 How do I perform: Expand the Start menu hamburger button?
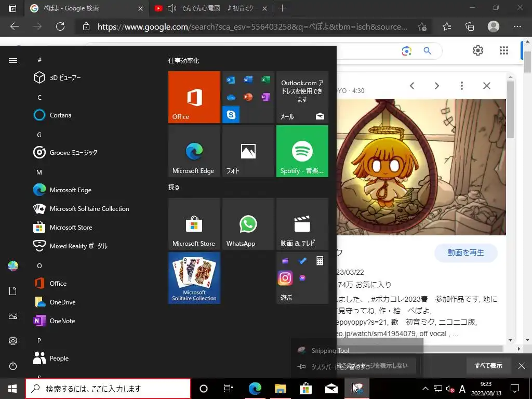pos(13,60)
